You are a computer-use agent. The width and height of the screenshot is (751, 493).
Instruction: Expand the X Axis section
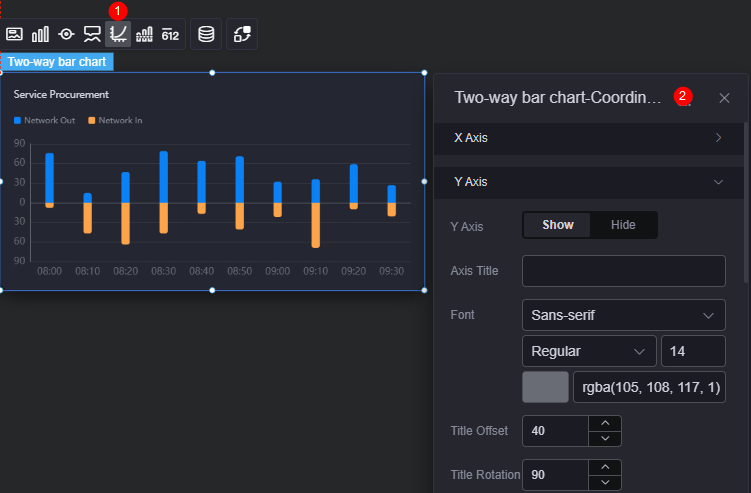(x=588, y=138)
